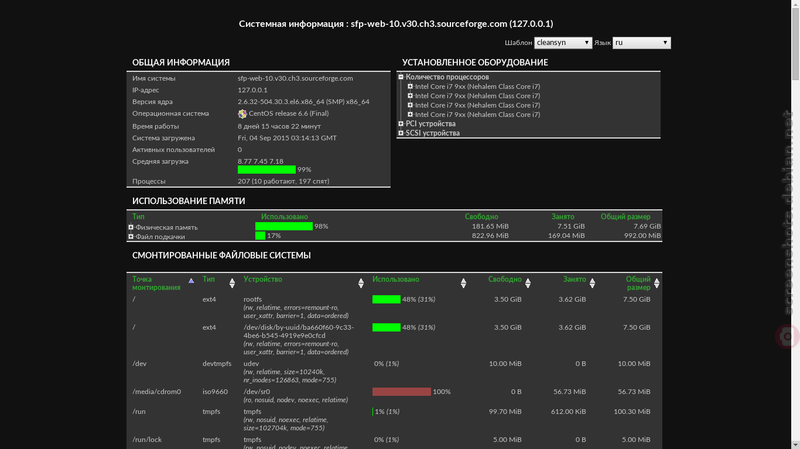This screenshot has height=449, width=800.
Task: Click uptime value 8 дней 15 часов 22 минут
Action: (x=279, y=126)
